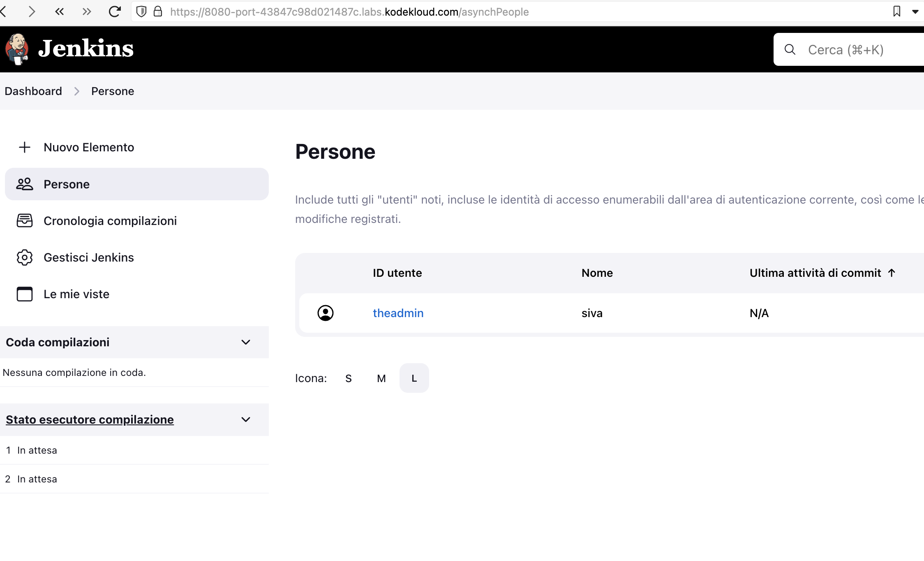
Task: Select the L icon size option
Action: [x=414, y=378]
